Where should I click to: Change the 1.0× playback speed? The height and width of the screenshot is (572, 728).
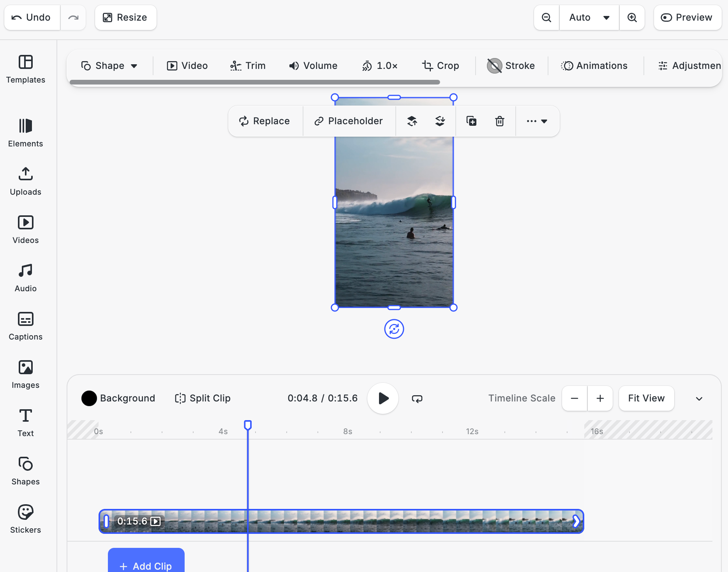pyautogui.click(x=380, y=66)
